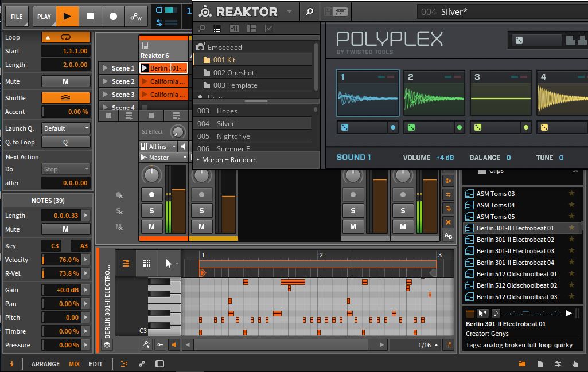Open the Reaktor search magnifier button
The image size is (588, 372).
click(309, 11)
